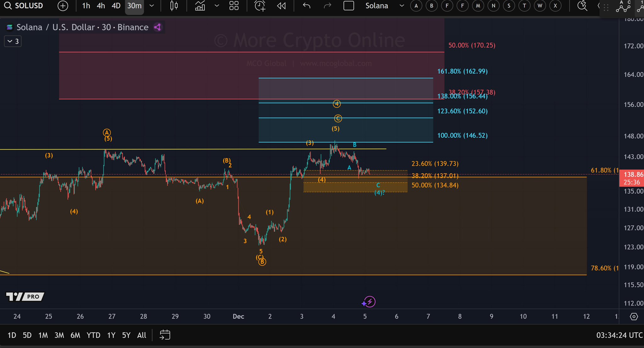Open Quick Search lightning magnifier icon
The width and height of the screenshot is (644, 348).
[x=582, y=6]
